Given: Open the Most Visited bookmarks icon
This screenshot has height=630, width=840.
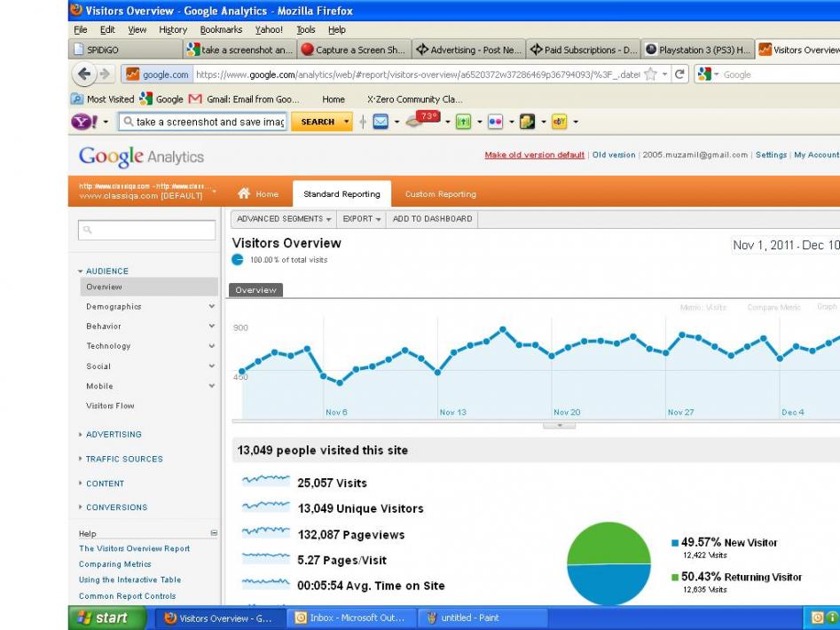Looking at the screenshot, I should tap(77, 99).
